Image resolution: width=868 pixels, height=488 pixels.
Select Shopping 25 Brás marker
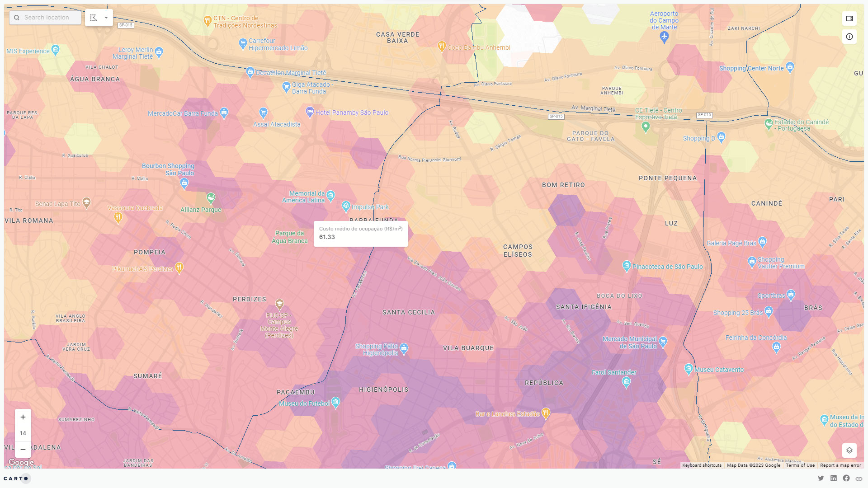(769, 312)
